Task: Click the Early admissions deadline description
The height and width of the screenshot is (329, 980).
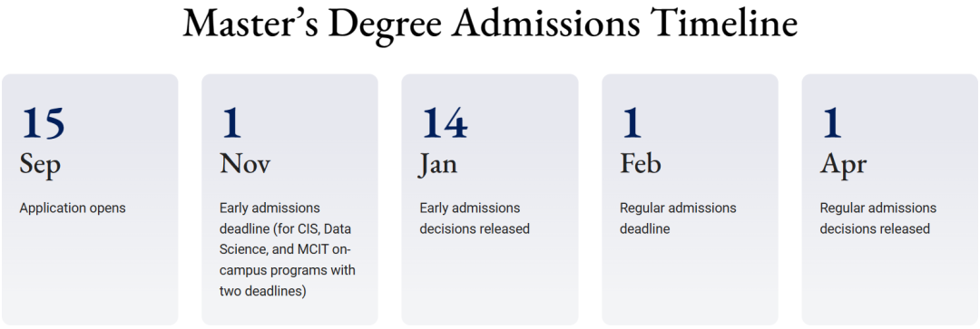Action: [289, 249]
